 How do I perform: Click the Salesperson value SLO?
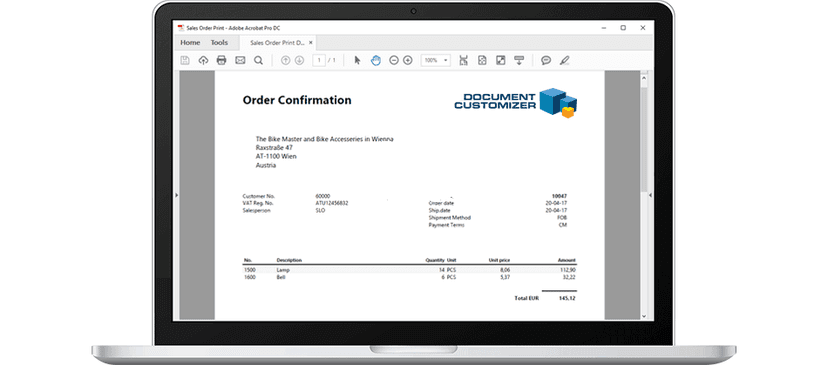tap(320, 210)
